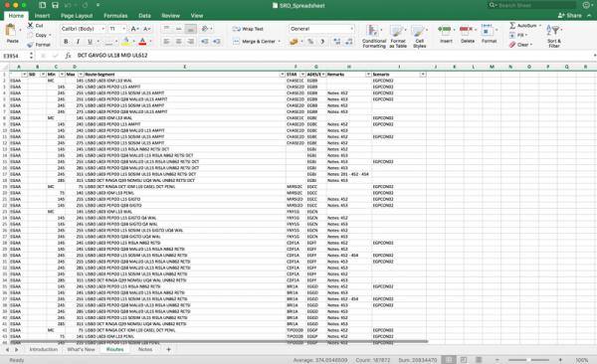Open Sort & Filter
This screenshot has height=364, width=597.
[554, 36]
